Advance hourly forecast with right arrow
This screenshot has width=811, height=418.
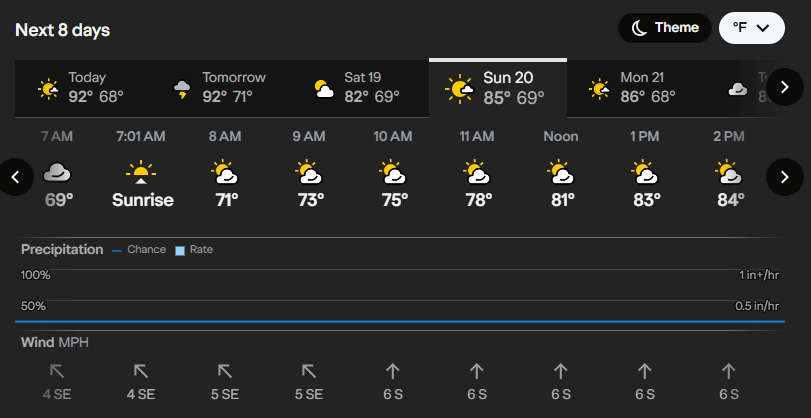(x=785, y=177)
